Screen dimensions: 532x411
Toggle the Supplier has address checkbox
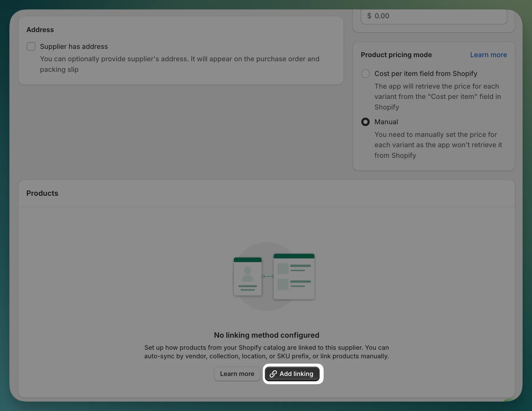(31, 47)
